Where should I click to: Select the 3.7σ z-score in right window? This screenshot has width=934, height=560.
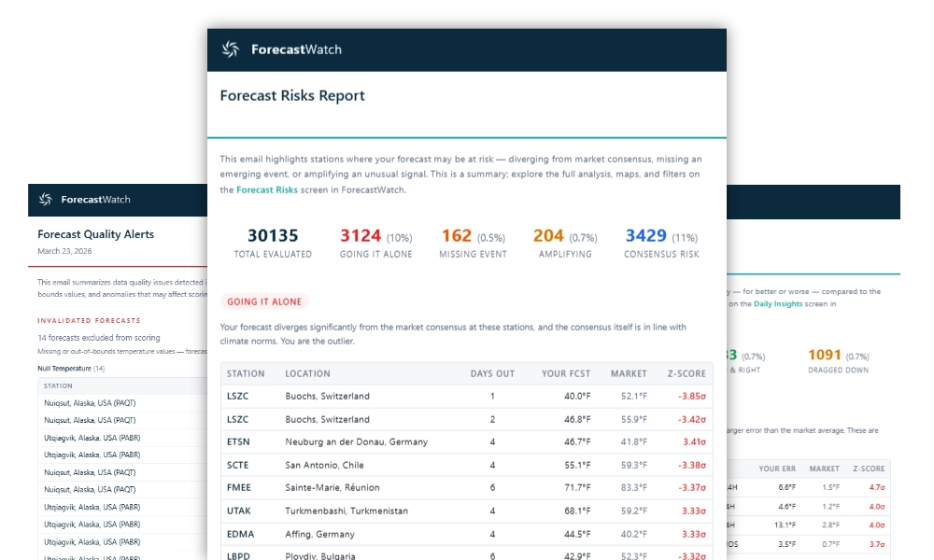tap(877, 544)
